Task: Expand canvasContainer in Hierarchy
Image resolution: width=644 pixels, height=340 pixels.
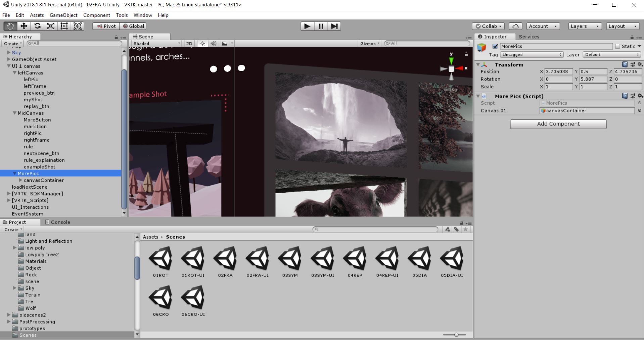Action: (20, 180)
